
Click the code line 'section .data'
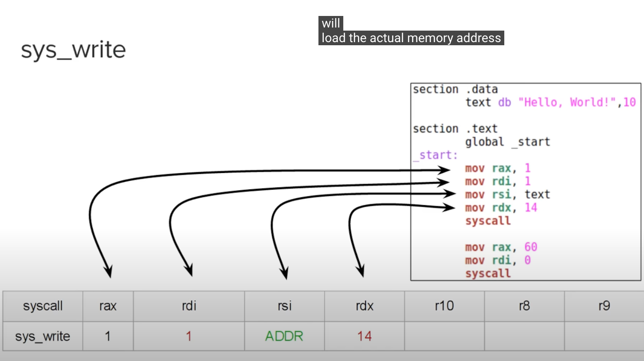coord(456,89)
